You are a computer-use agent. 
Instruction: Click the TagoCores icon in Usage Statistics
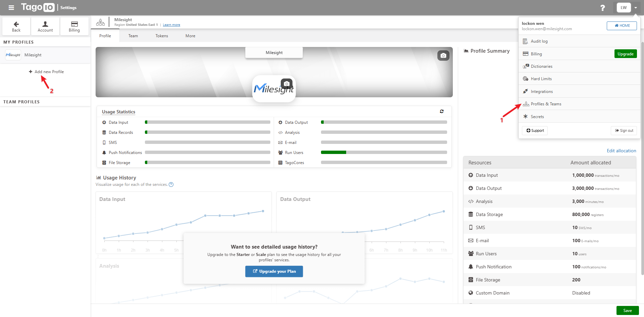[x=280, y=163]
